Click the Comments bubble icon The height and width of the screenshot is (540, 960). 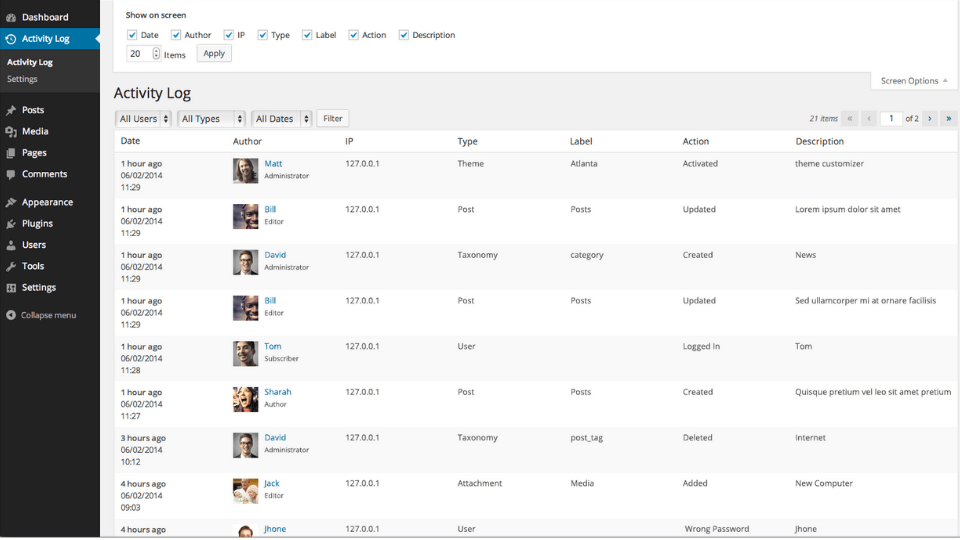pos(11,174)
